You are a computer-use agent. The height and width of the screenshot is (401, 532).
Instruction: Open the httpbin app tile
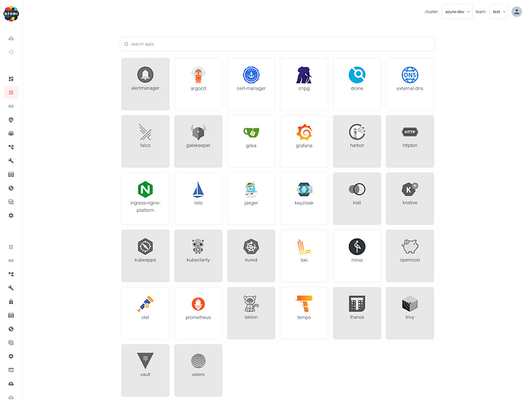(x=410, y=141)
